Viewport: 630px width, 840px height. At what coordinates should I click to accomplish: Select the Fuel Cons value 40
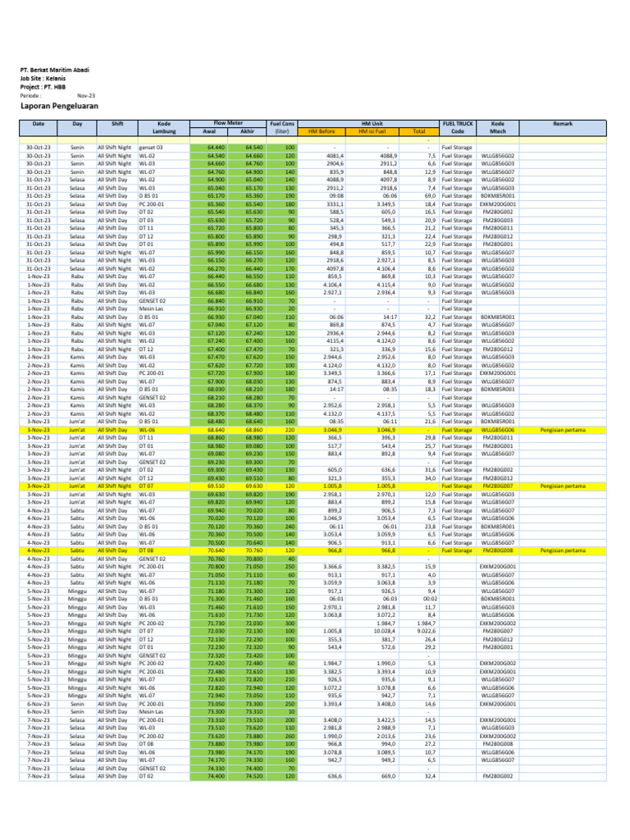pyautogui.click(x=292, y=559)
